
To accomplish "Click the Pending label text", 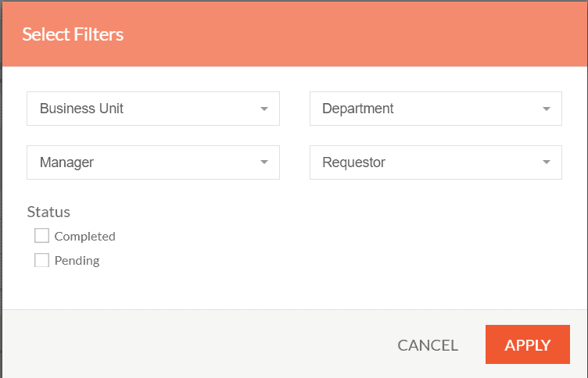I will point(77,261).
